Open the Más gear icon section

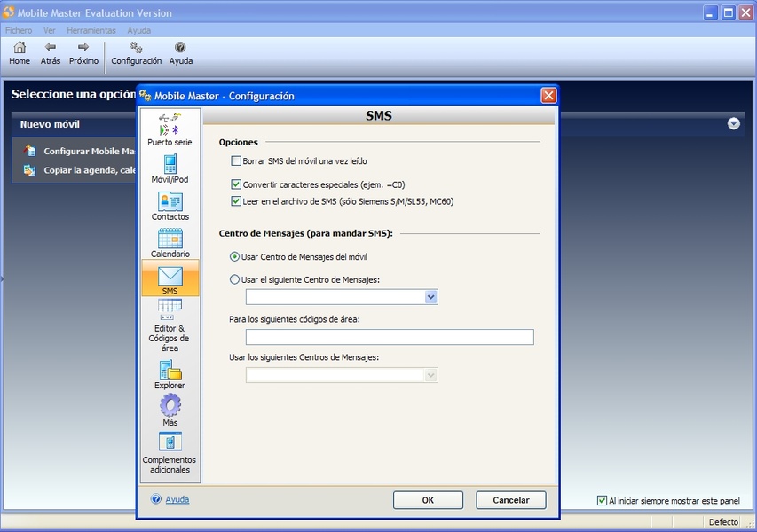(170, 407)
